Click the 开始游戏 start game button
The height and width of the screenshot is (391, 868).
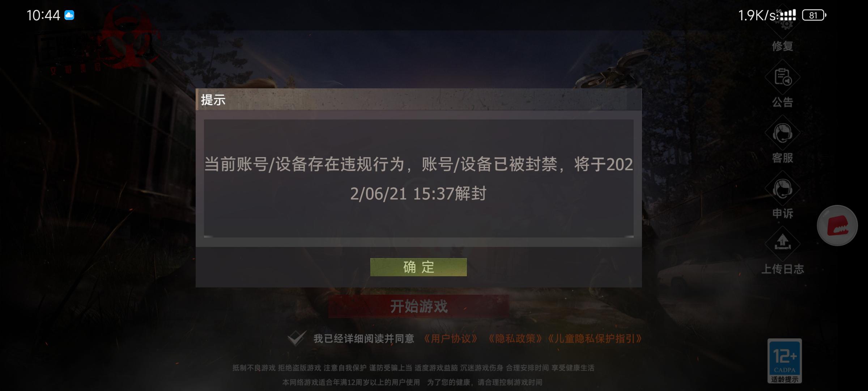coord(419,306)
